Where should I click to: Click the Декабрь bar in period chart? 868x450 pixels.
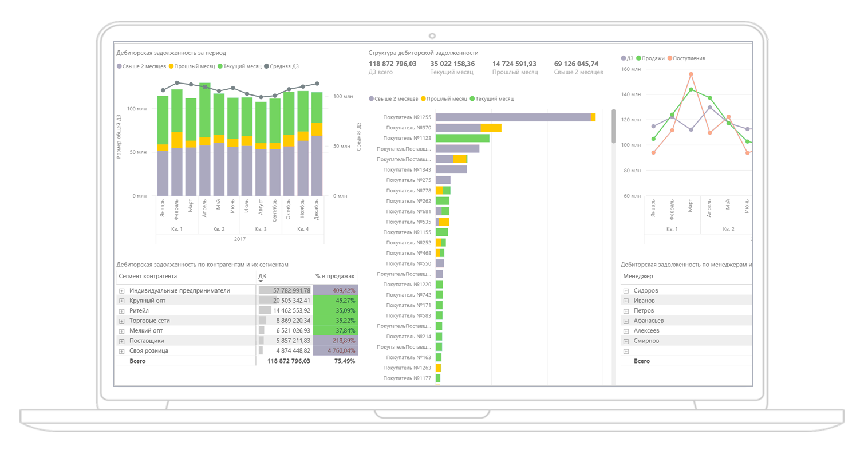click(317, 144)
